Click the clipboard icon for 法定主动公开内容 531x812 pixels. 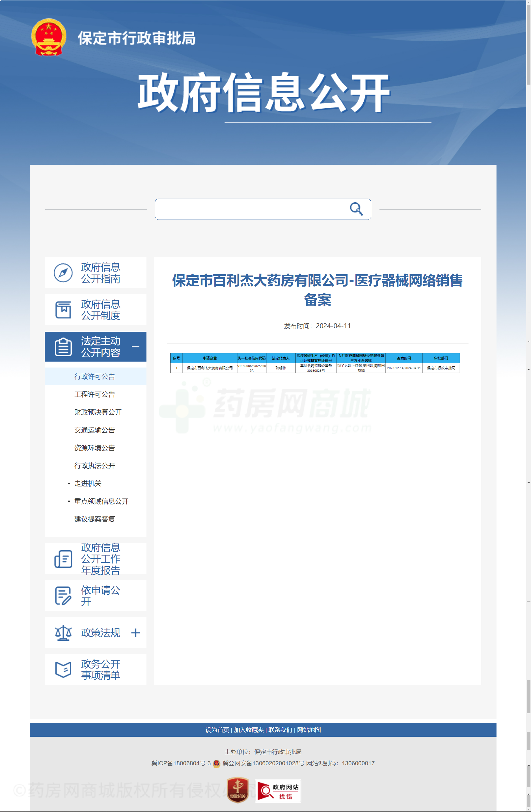[x=63, y=347]
